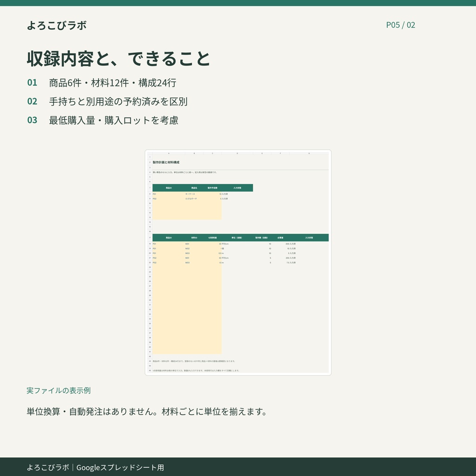Click the footer text Googleスプレッドシート用
476x476 pixels.
(120, 468)
